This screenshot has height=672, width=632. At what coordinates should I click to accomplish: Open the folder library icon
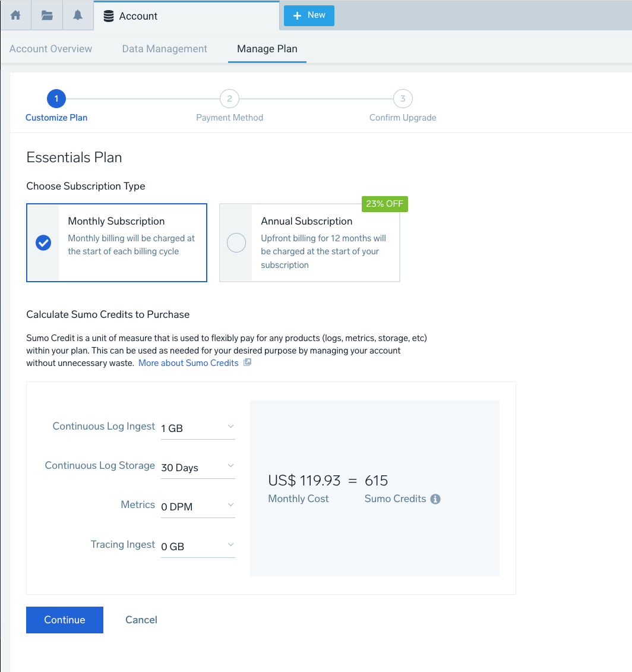pos(47,15)
